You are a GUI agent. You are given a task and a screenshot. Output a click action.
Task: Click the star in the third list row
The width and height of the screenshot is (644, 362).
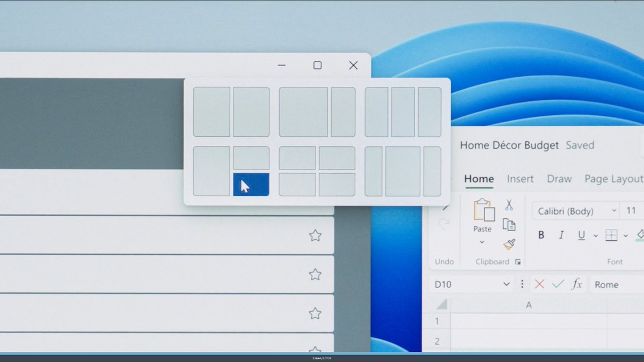pyautogui.click(x=315, y=313)
